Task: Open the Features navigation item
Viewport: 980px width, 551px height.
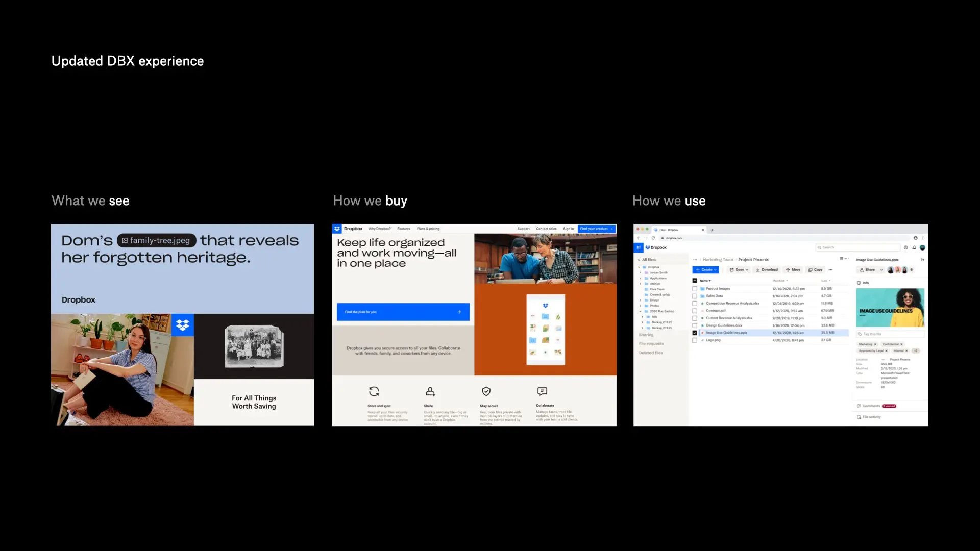Action: 403,229
